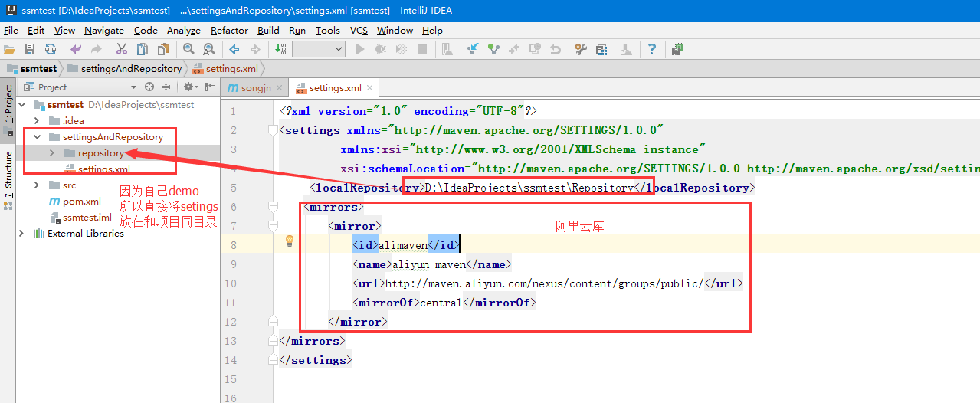Click the Copy toolbar icon
The height and width of the screenshot is (403, 980).
[143, 49]
